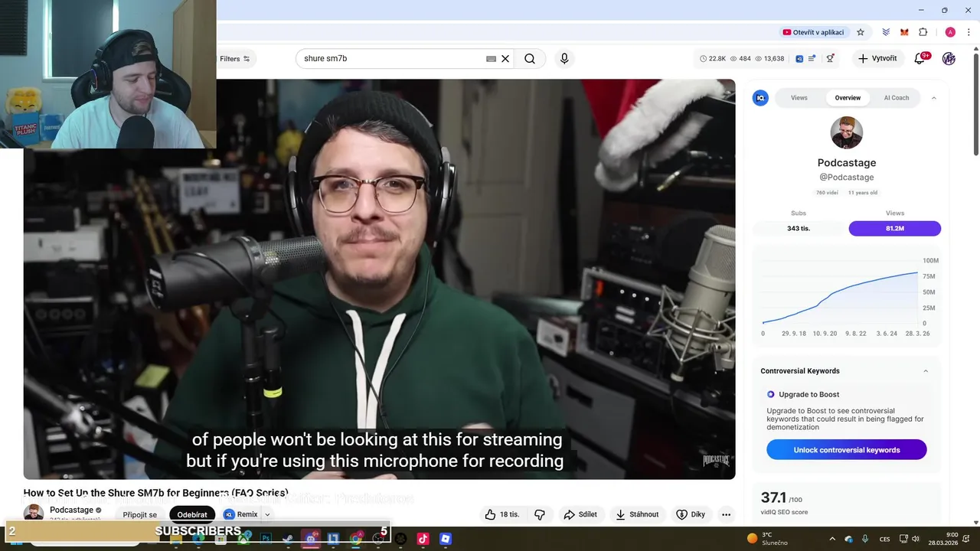
Task: Collapse the Controversial Keywords section
Action: coord(926,371)
